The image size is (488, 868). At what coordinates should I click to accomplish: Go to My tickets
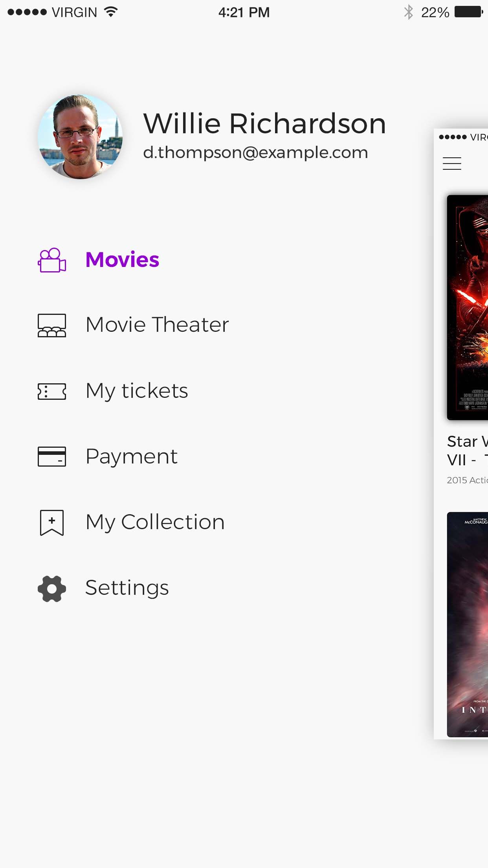(x=137, y=391)
